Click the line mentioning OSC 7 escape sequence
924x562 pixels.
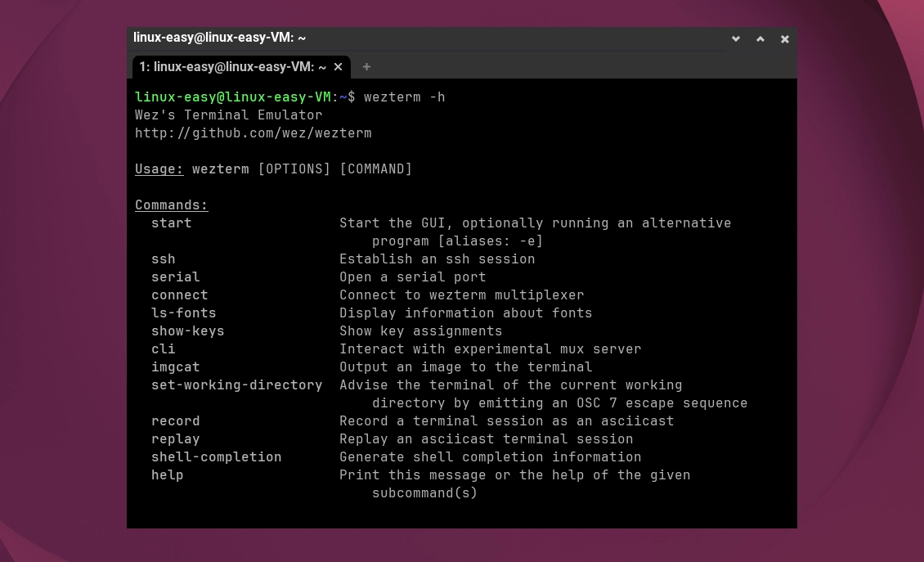coord(560,402)
